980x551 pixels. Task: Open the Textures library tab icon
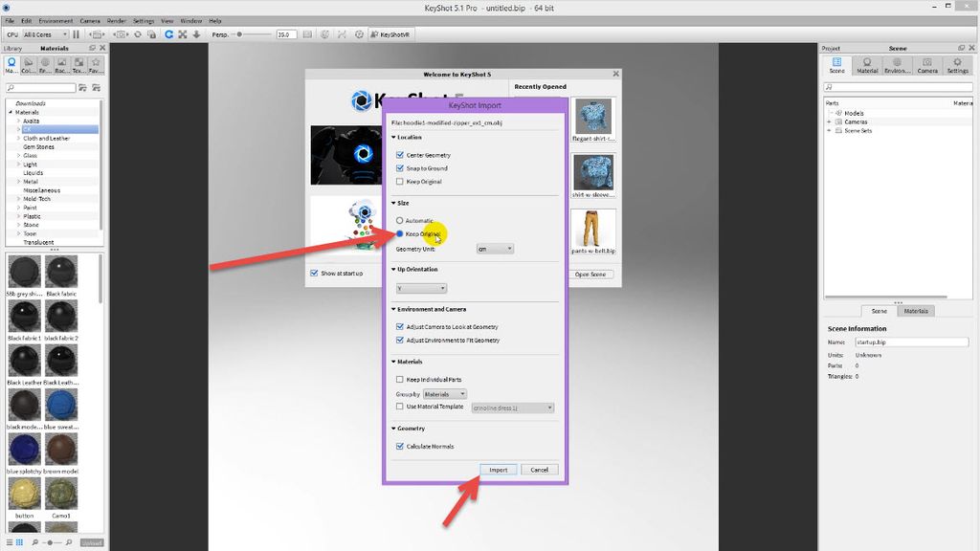tap(78, 65)
